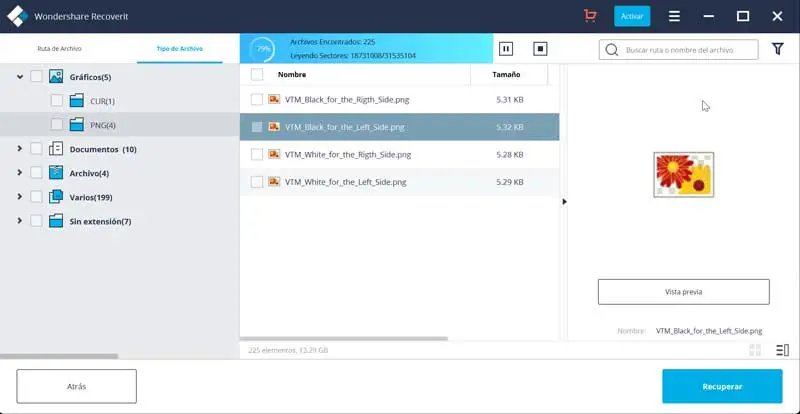Image resolution: width=800 pixels, height=414 pixels.
Task: Check the Documentos checkbox
Action: pyautogui.click(x=36, y=149)
